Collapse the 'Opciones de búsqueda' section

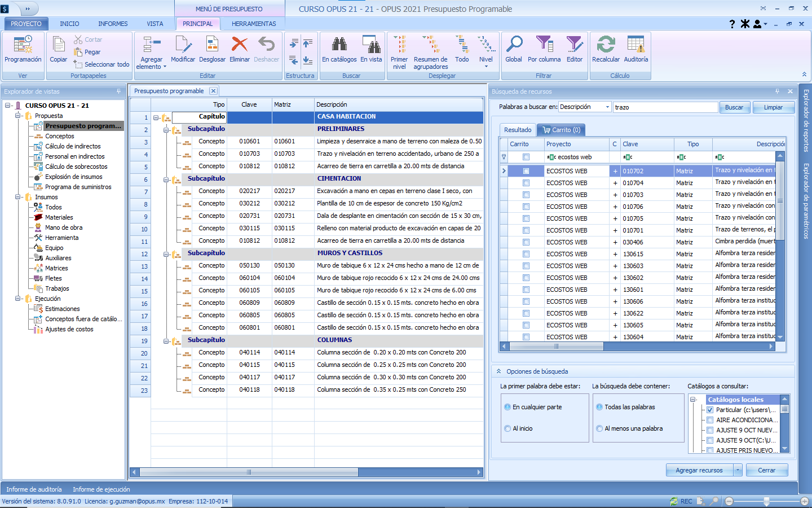(x=499, y=371)
